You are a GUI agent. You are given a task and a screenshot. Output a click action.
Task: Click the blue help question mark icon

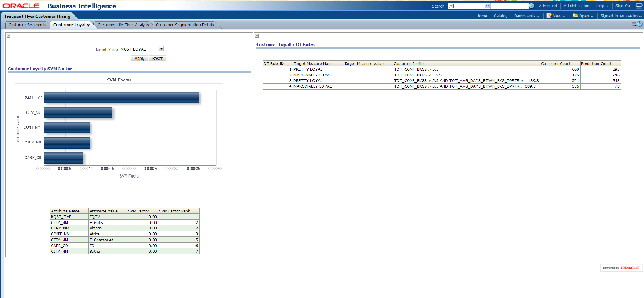coord(639,24)
